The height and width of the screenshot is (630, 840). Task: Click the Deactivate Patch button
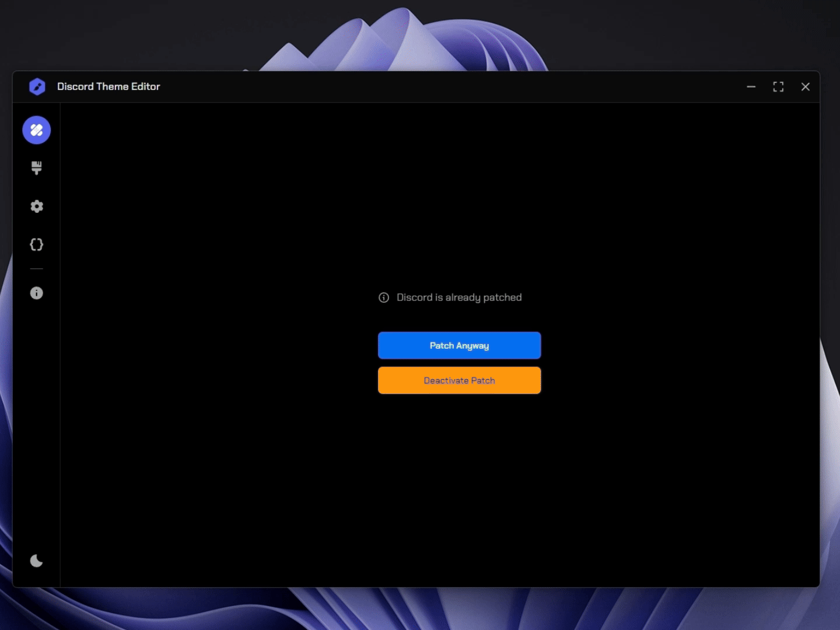coord(460,380)
